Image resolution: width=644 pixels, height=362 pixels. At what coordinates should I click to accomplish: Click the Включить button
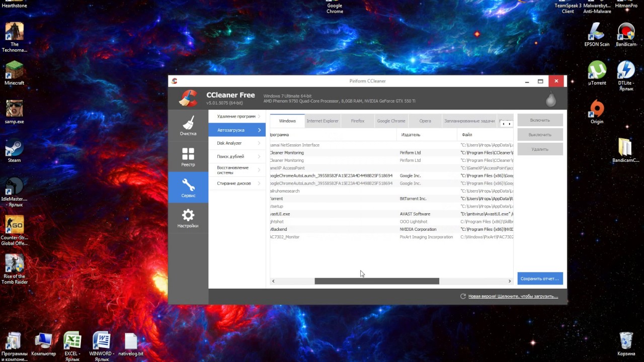click(540, 120)
